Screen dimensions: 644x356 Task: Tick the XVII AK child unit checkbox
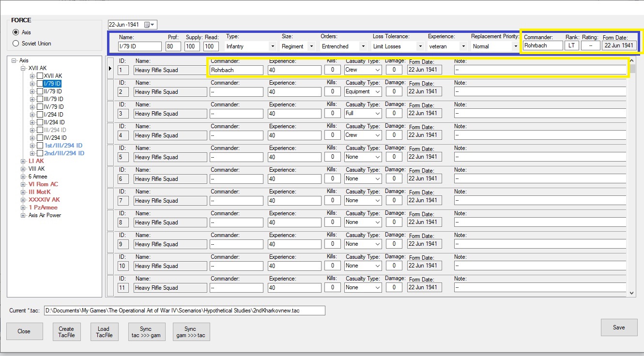click(x=40, y=76)
